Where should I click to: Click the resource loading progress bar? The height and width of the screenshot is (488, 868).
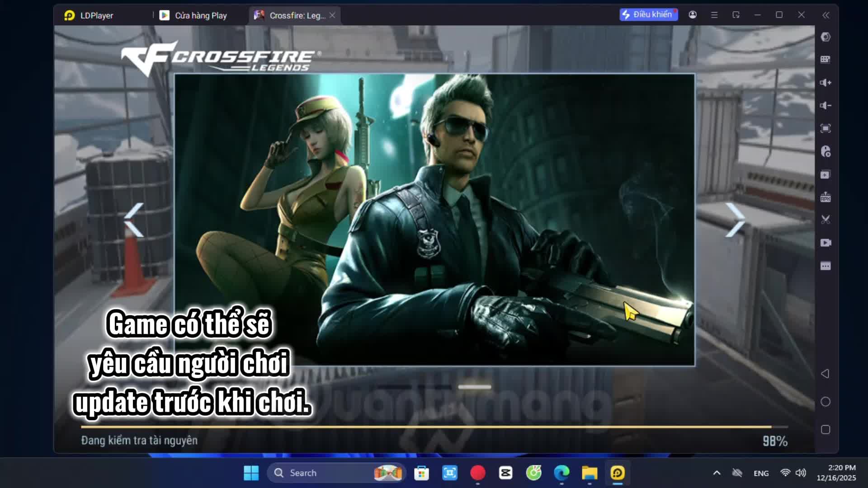click(434, 427)
